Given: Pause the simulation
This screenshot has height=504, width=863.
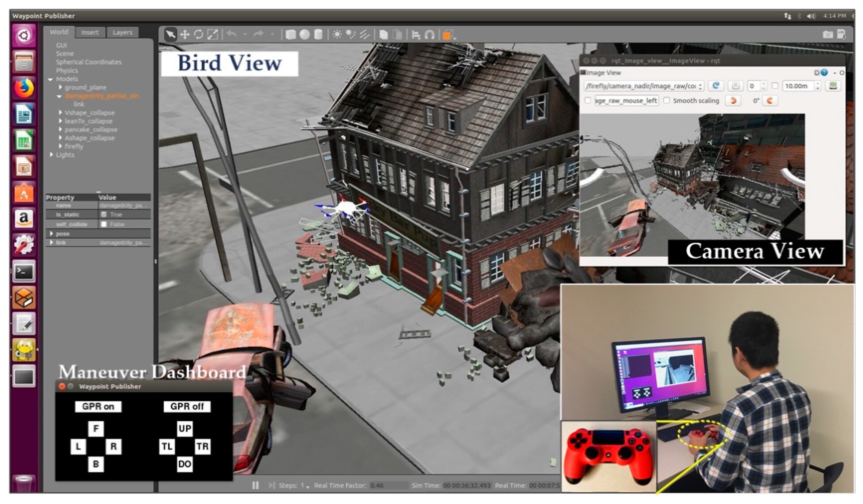Looking at the screenshot, I should [255, 485].
